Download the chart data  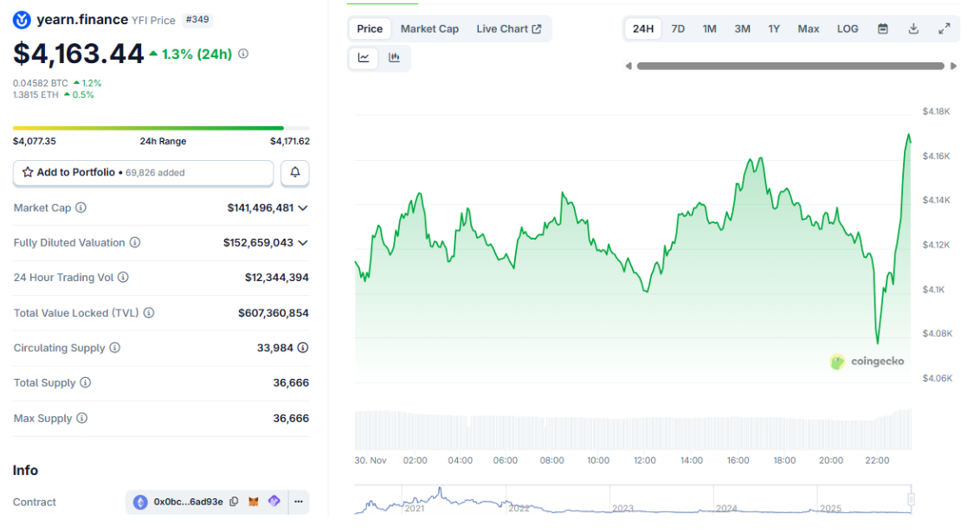click(913, 29)
